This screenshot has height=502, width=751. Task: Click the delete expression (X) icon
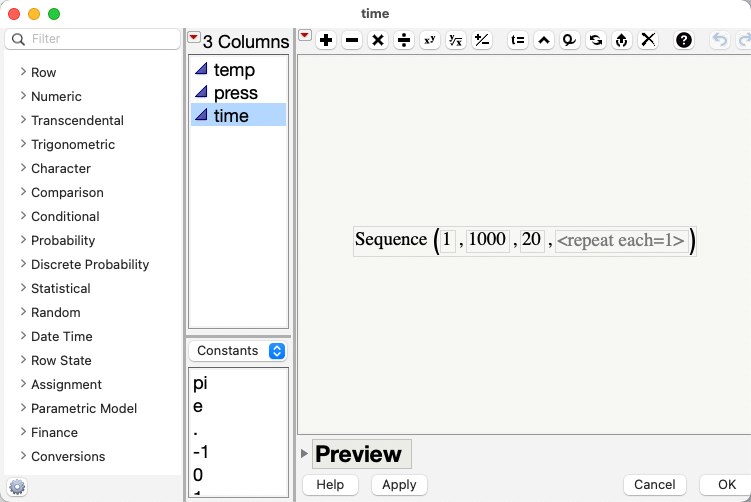(x=648, y=40)
